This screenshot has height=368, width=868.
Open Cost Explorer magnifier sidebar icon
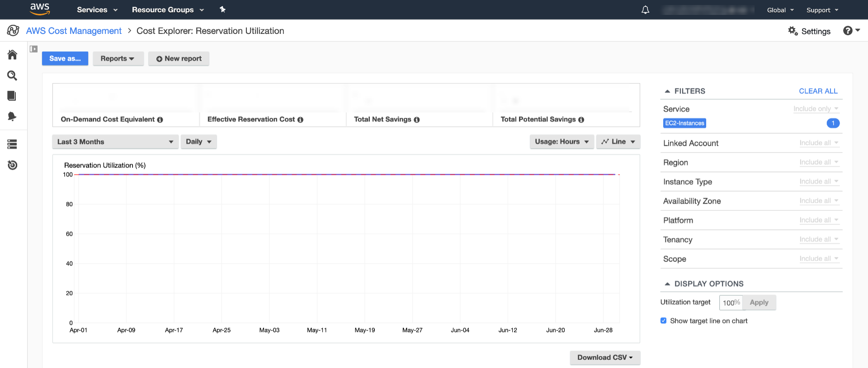pos(12,75)
